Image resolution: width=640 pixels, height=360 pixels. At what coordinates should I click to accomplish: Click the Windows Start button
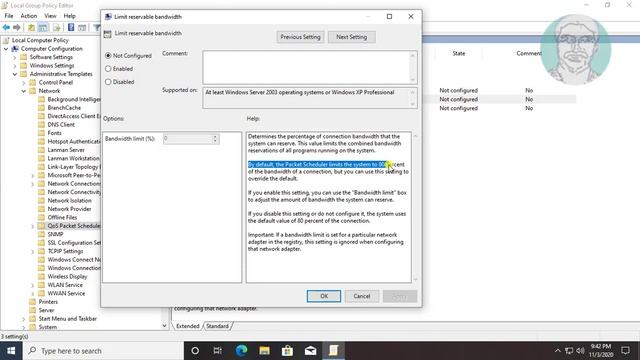tap(11, 351)
